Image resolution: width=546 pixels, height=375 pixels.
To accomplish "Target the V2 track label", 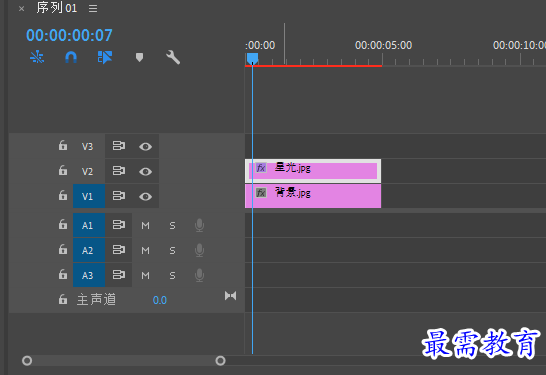I will (87, 172).
